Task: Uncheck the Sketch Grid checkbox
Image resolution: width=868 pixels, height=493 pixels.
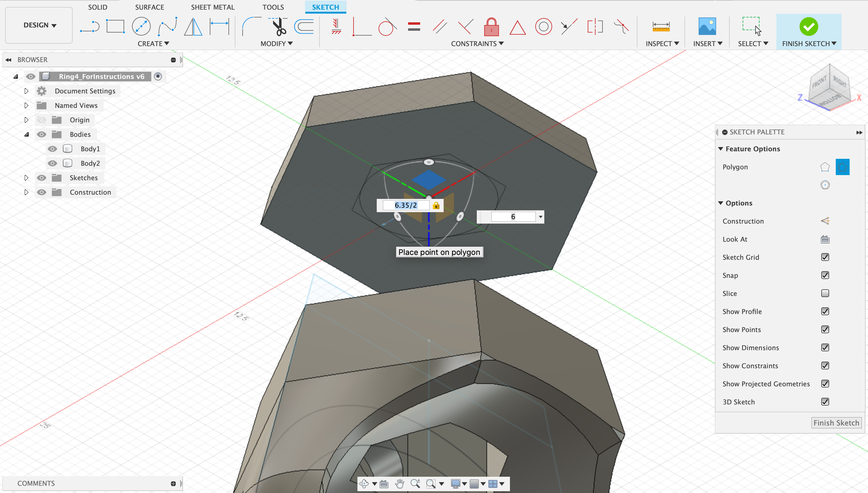Action: pos(825,257)
